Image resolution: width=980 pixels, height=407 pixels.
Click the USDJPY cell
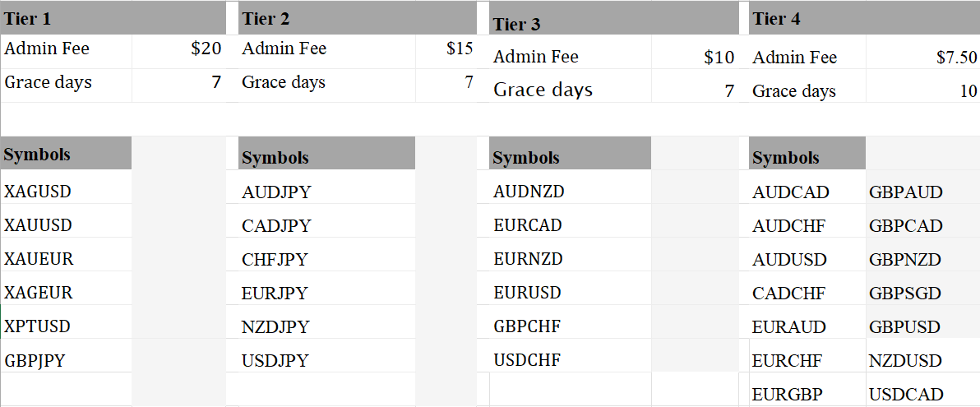275,360
